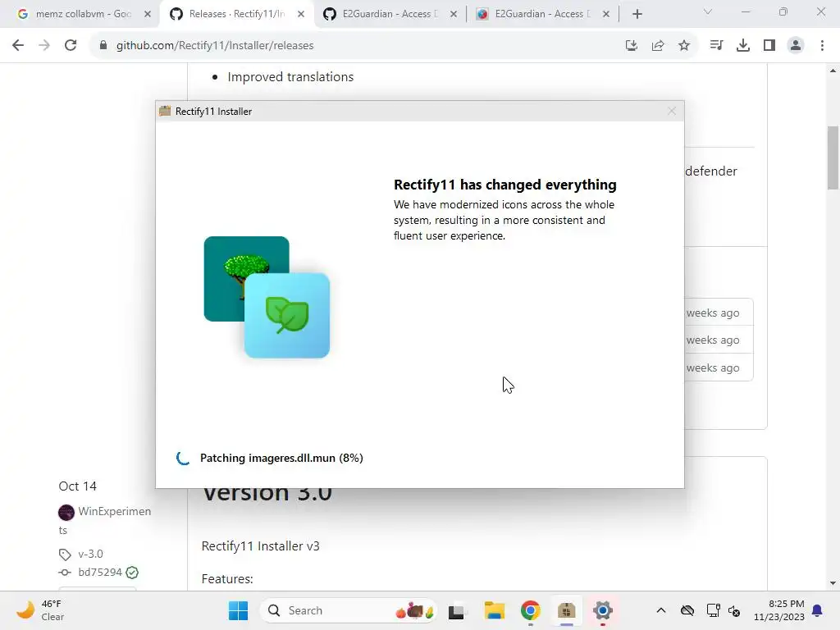Viewport: 840px width, 630px height.
Task: Open the network display tray icon
Action: pos(713,610)
